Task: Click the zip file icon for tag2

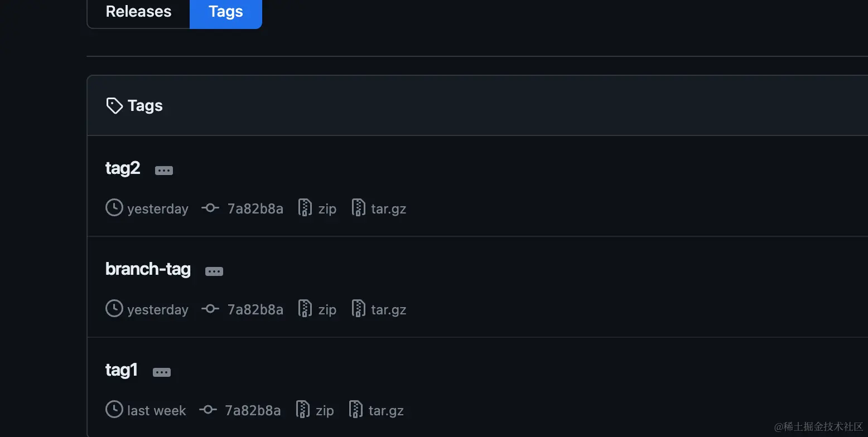Action: coord(305,208)
